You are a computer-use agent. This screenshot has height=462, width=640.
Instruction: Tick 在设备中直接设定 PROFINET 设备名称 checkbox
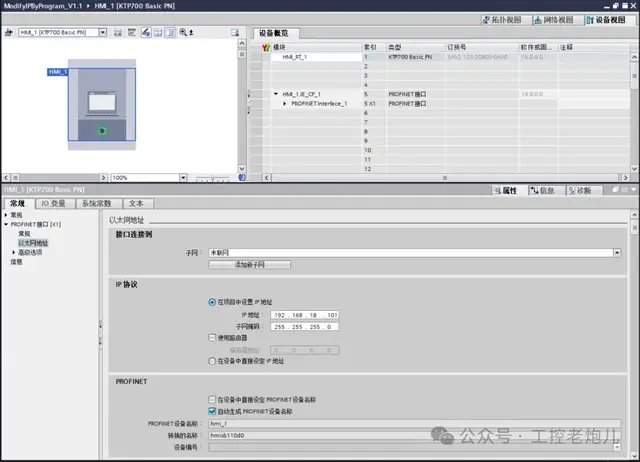click(x=212, y=399)
